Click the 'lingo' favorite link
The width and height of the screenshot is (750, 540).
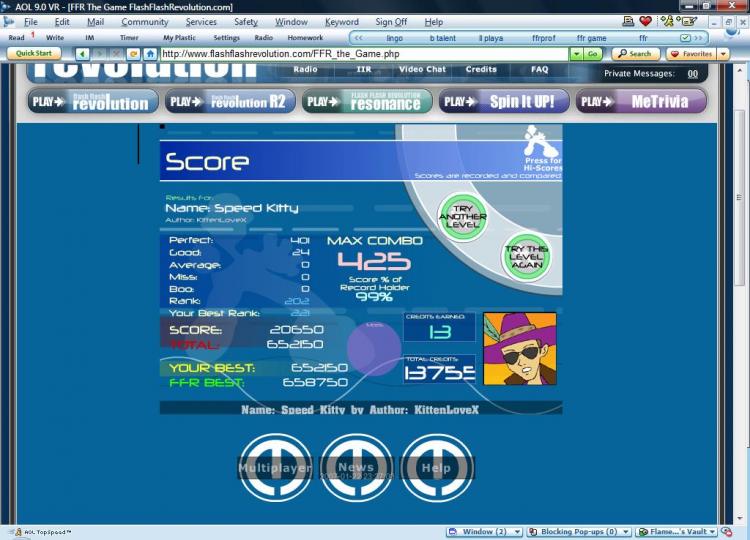click(395, 38)
